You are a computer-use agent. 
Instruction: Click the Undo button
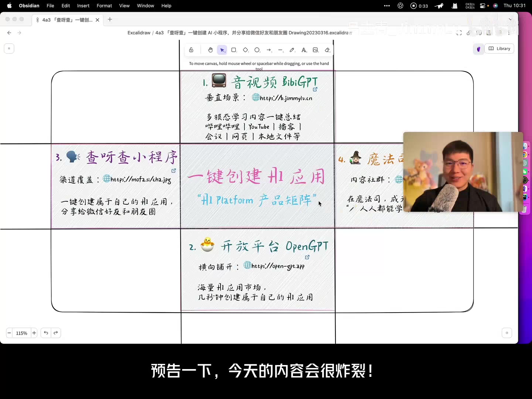[46, 333]
